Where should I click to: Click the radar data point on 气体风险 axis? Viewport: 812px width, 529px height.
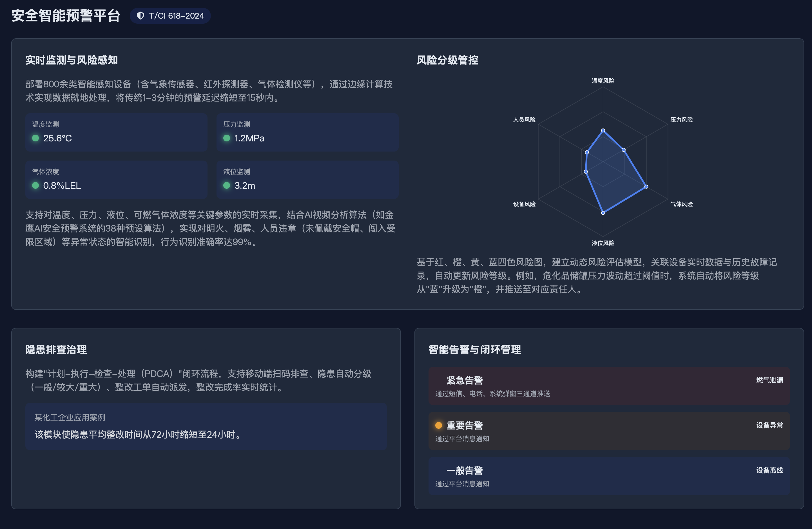[x=646, y=187]
